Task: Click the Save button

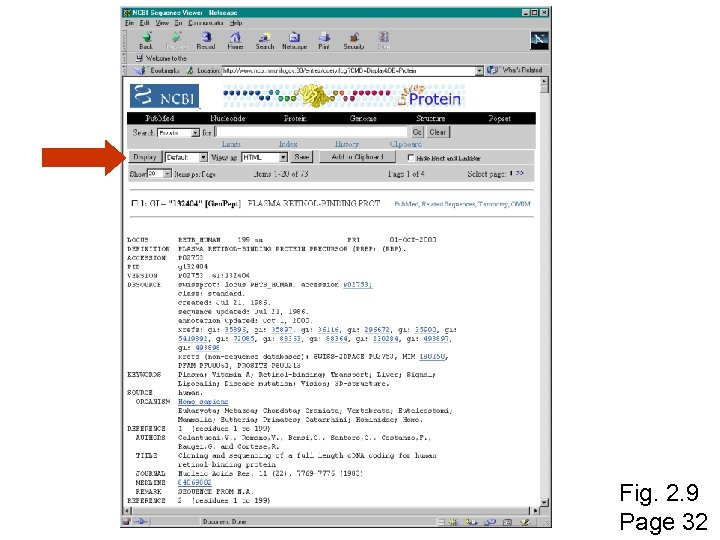Action: point(302,157)
